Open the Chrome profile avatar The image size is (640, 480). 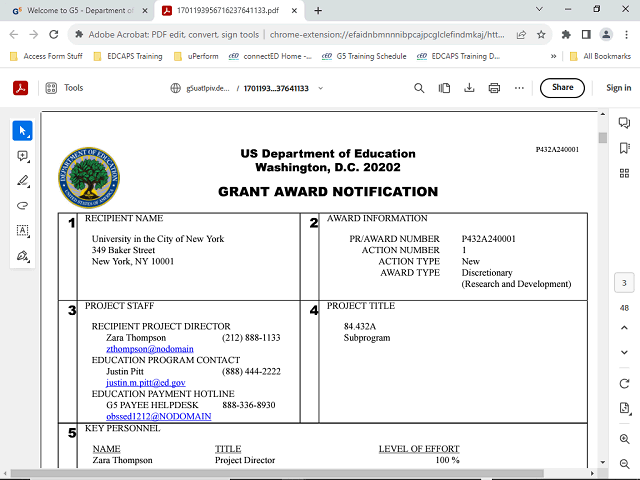click(606, 35)
